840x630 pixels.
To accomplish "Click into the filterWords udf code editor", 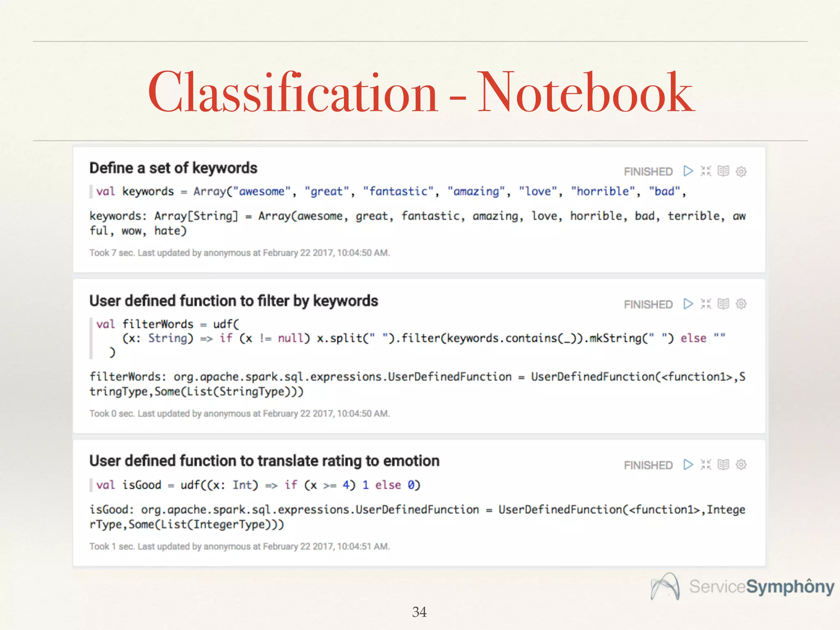I will 410,338.
